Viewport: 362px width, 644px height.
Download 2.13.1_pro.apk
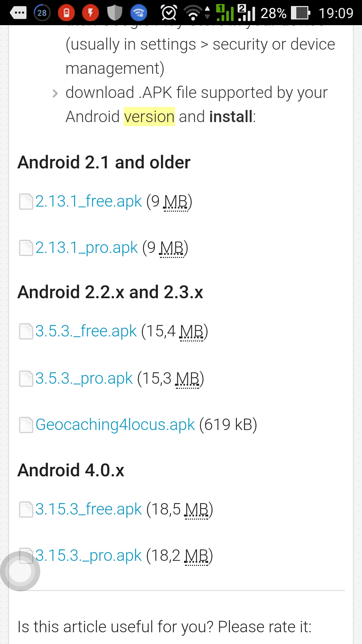pyautogui.click(x=86, y=248)
